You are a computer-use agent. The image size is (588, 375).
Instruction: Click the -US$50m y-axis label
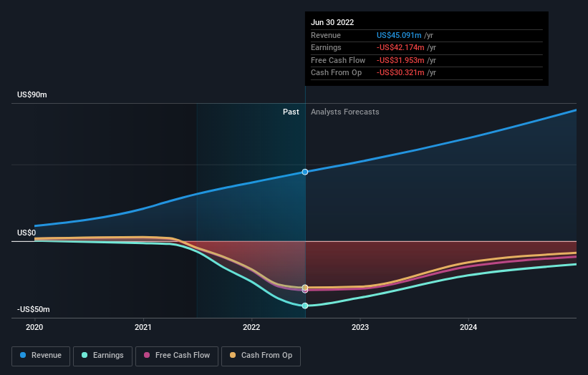click(x=34, y=309)
